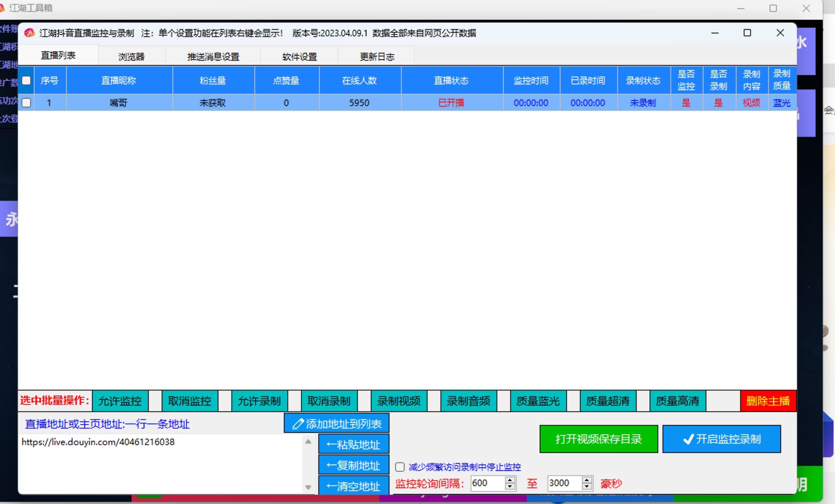Click 开启监控录制 with checkmark icon
This screenshot has height=504, width=835.
(x=721, y=439)
